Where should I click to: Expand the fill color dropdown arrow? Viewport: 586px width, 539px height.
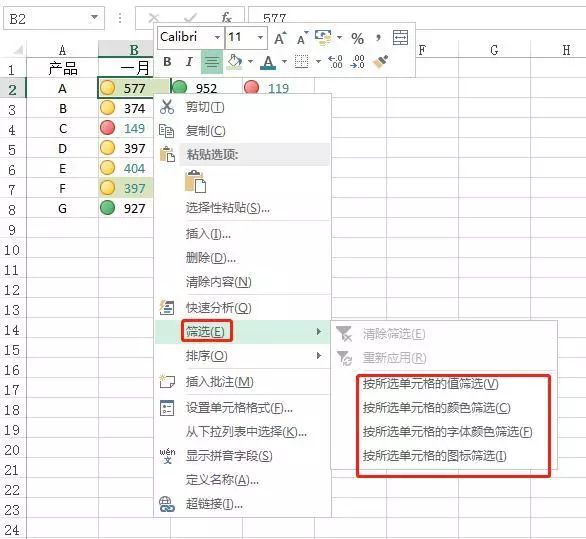[x=250, y=61]
